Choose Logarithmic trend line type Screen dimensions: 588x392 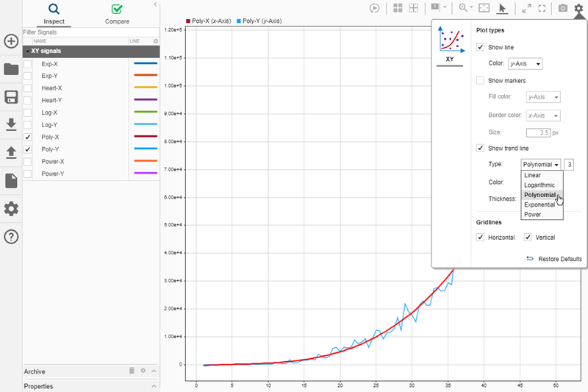point(542,185)
